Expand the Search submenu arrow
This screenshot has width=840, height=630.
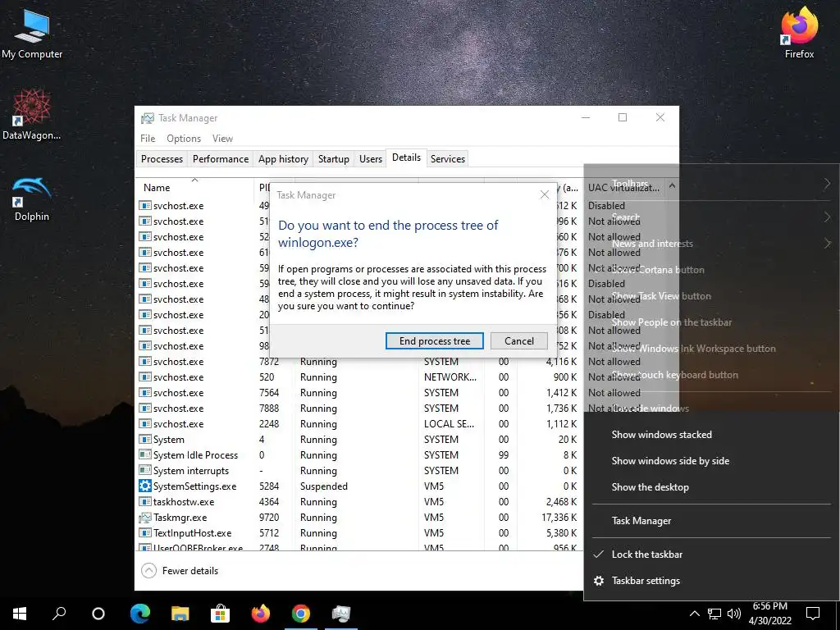(x=827, y=217)
